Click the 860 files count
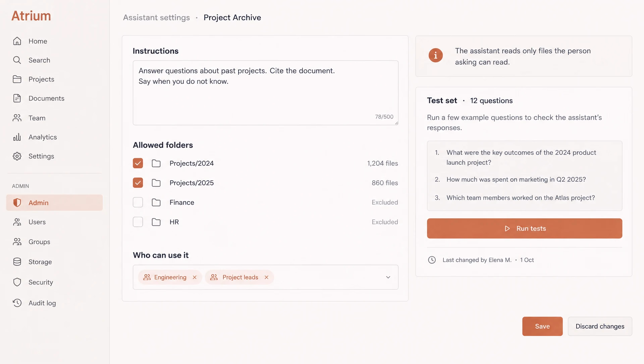The height and width of the screenshot is (364, 644). (x=385, y=183)
